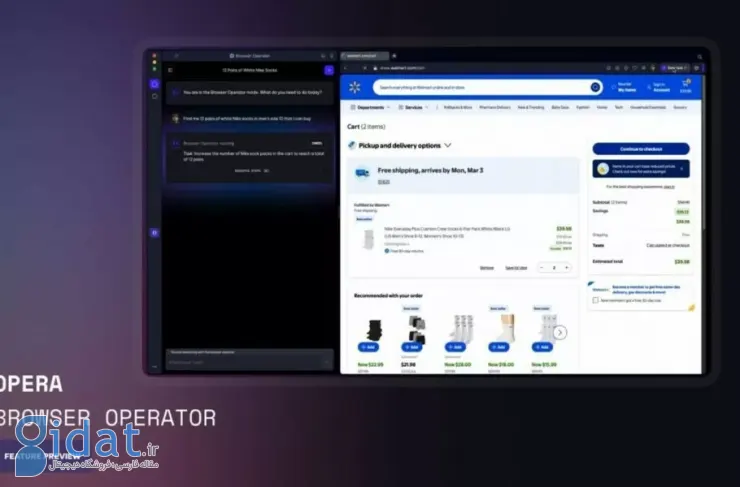This screenshot has height=487, width=740.
Task: Select the highlighted purple sidebar icon at top
Action: point(154,84)
